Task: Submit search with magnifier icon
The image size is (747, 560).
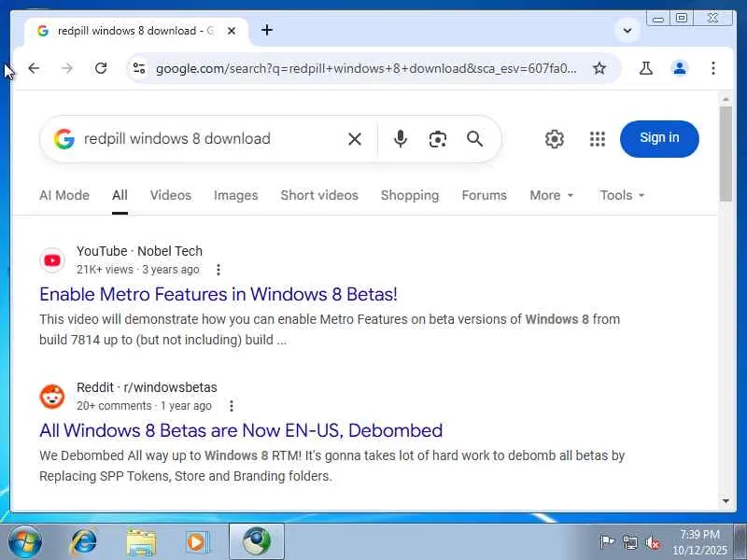Action: [475, 139]
